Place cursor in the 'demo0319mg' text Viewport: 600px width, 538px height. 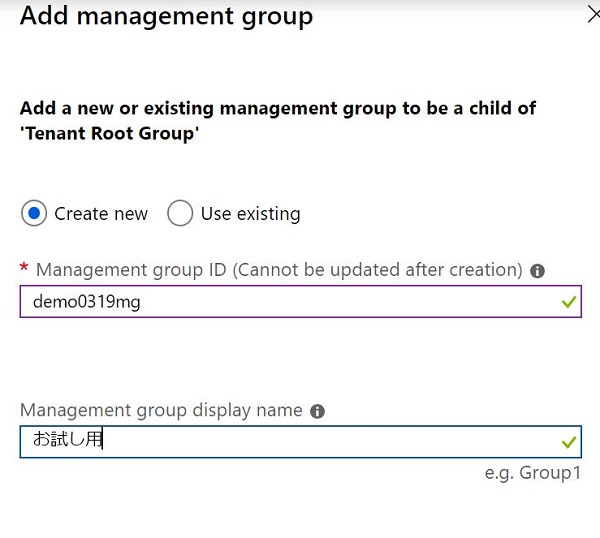click(87, 302)
